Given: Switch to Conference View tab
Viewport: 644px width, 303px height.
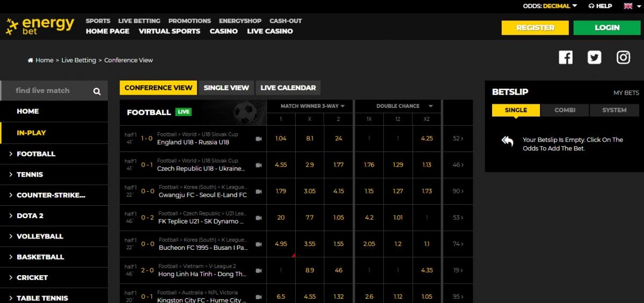Looking at the screenshot, I should 158,88.
